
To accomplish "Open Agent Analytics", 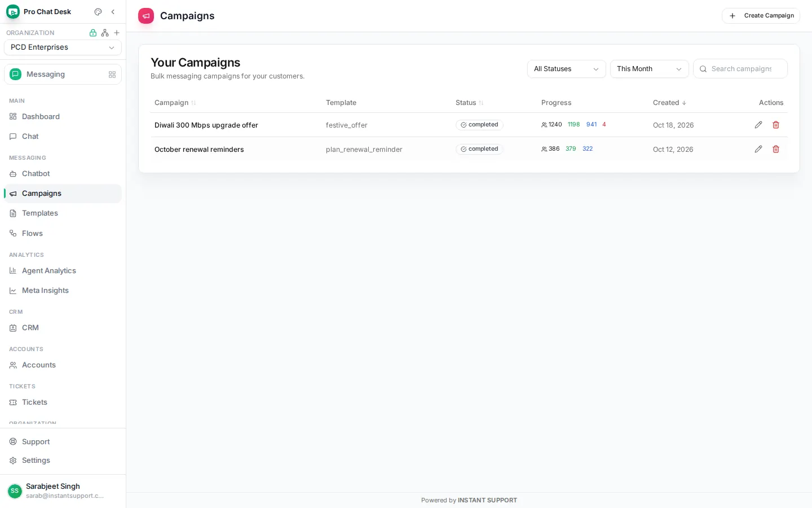I will [x=63, y=271].
